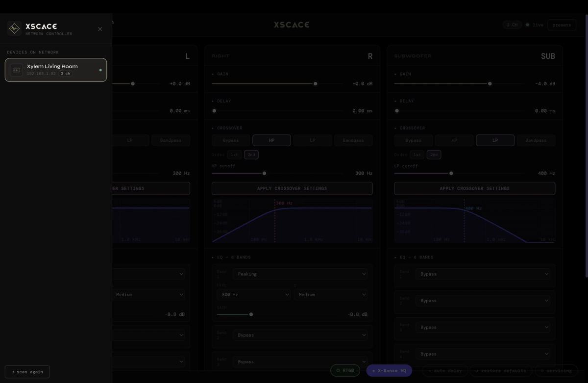Open Subwoofer Band 1 Bypass dropdown
Screen dimensions: 588x383
click(483, 274)
